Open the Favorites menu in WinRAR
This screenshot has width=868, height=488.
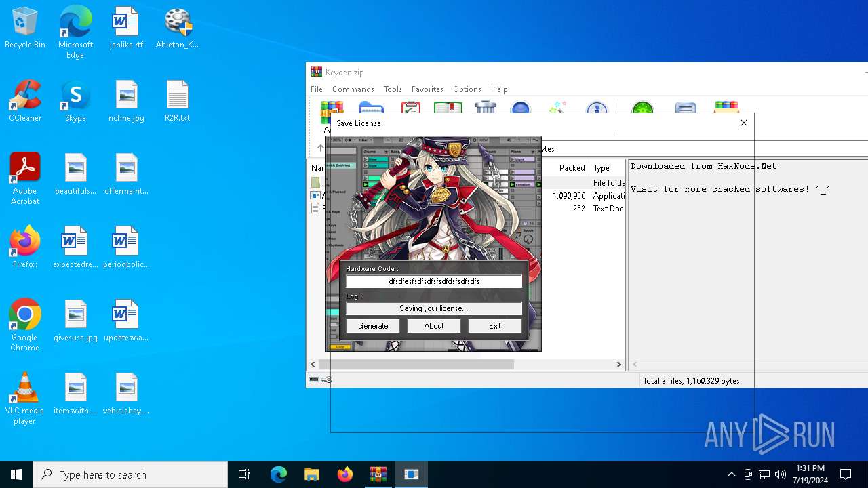coord(427,89)
